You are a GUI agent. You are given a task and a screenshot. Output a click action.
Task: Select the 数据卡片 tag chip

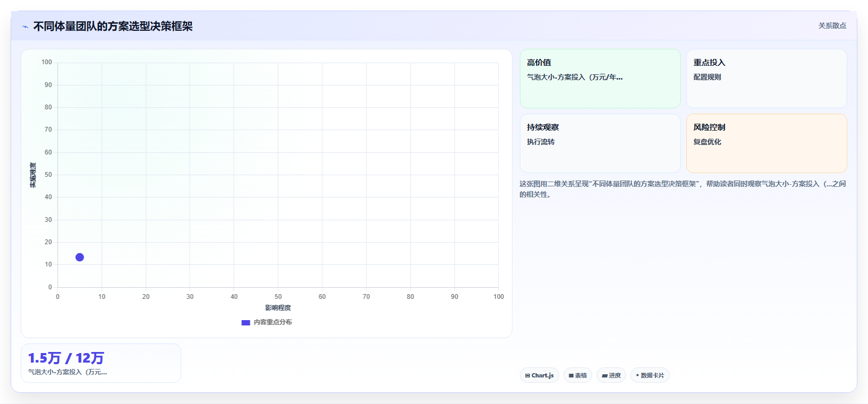(650, 375)
